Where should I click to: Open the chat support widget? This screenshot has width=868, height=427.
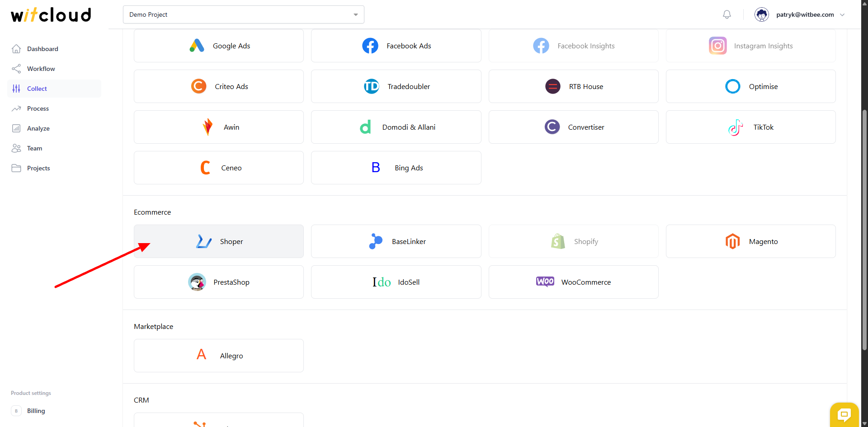[844, 414]
